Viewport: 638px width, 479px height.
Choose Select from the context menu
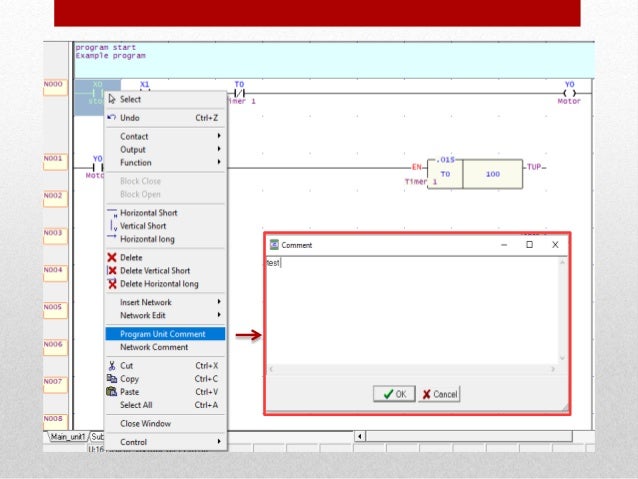tap(165, 99)
